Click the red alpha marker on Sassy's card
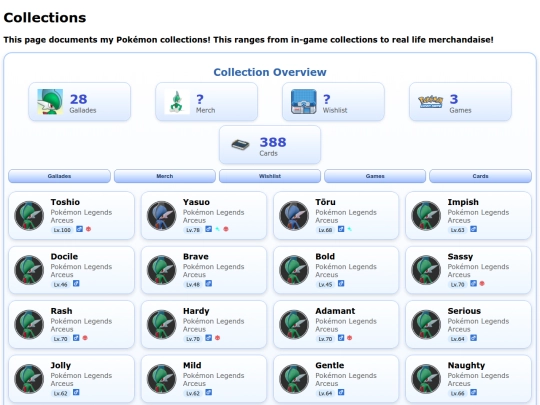Screen dimensions: 540x405 pyautogui.click(x=482, y=283)
